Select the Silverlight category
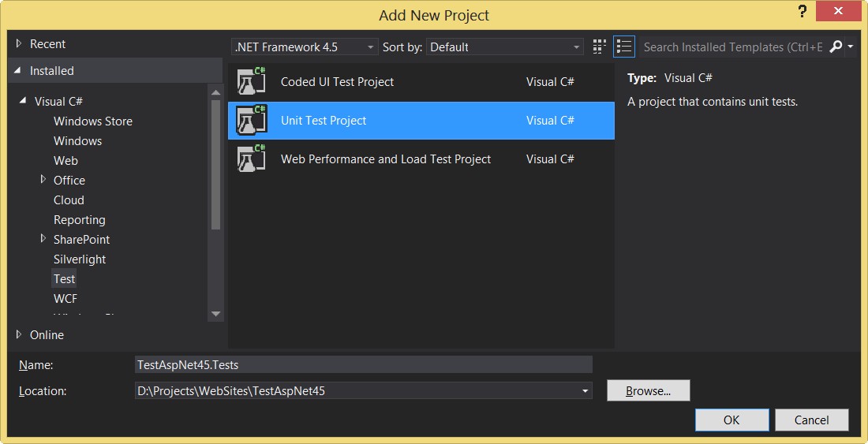 [80, 259]
